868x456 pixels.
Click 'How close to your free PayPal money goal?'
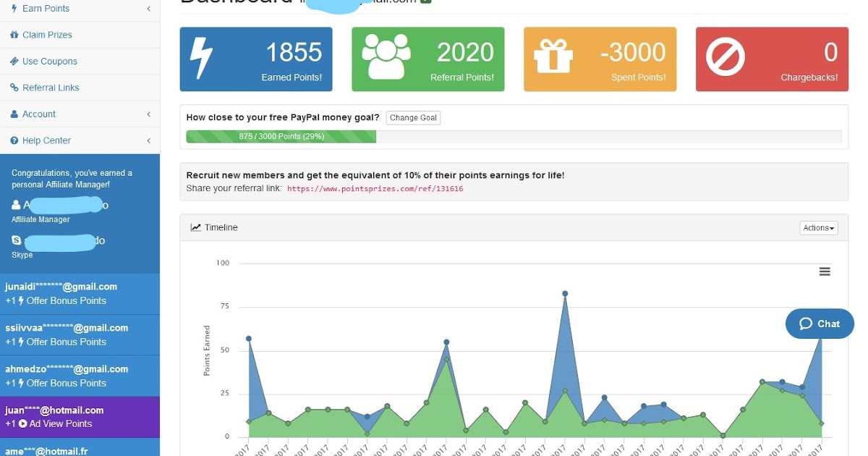click(x=283, y=117)
